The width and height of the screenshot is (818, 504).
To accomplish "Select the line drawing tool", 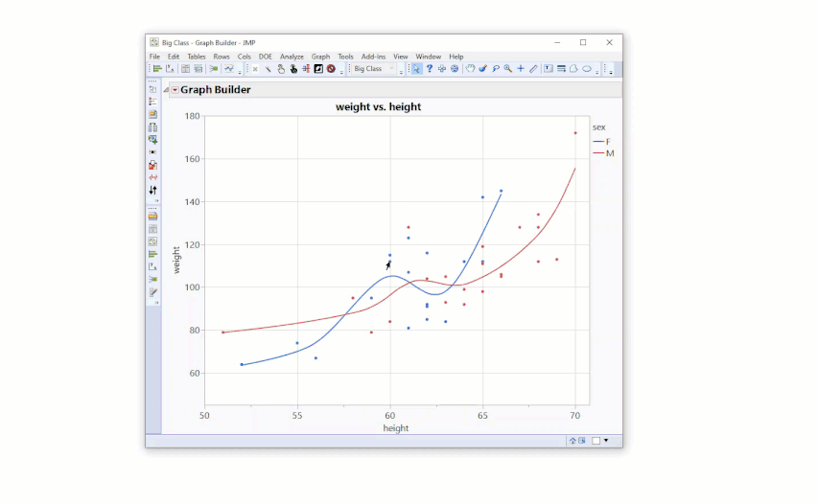I will (x=533, y=69).
